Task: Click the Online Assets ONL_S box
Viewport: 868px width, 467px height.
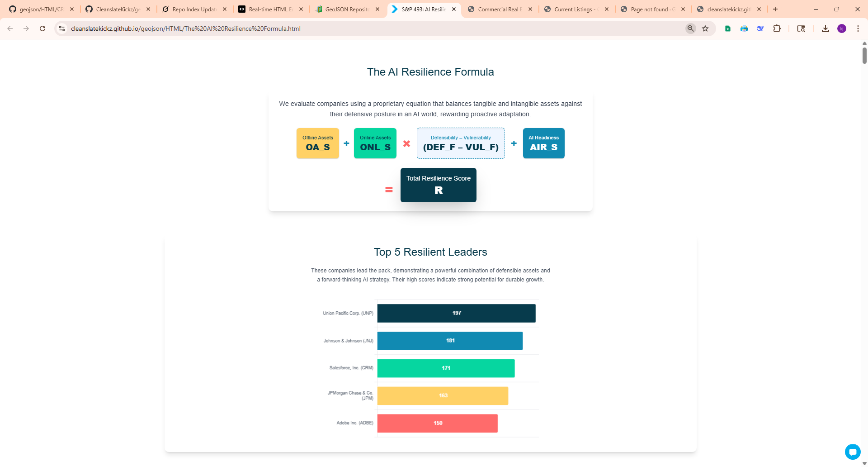Action: (375, 143)
